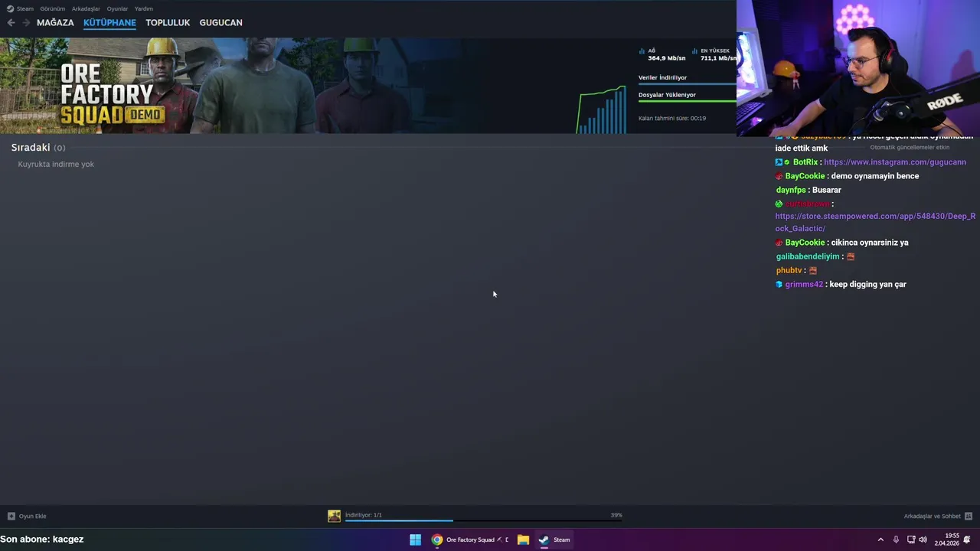Open the Chrome Ore Factory Squad taskbar window
This screenshot has height=551, width=980.
pyautogui.click(x=470, y=540)
